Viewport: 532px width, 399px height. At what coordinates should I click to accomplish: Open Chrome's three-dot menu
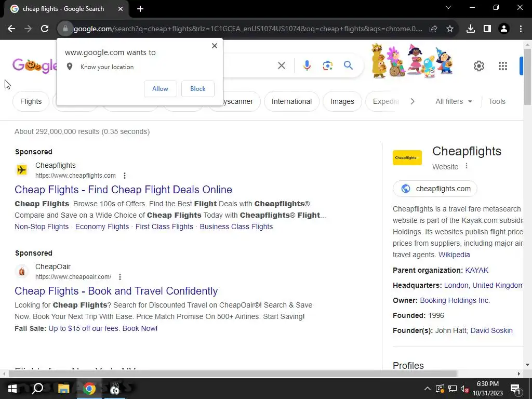tap(521, 29)
